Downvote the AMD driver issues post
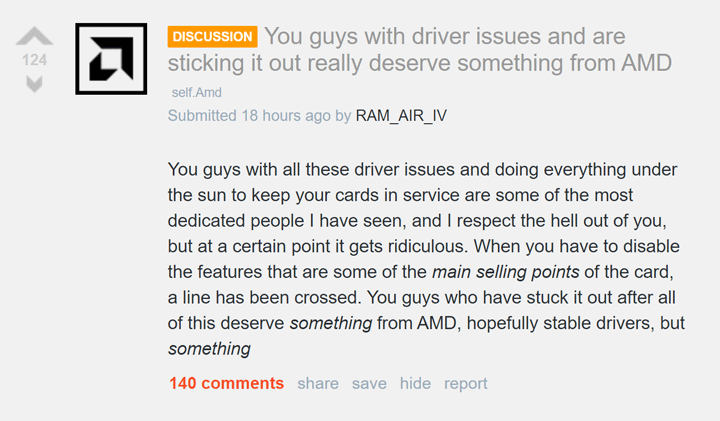The height and width of the screenshot is (421, 720). [35, 84]
